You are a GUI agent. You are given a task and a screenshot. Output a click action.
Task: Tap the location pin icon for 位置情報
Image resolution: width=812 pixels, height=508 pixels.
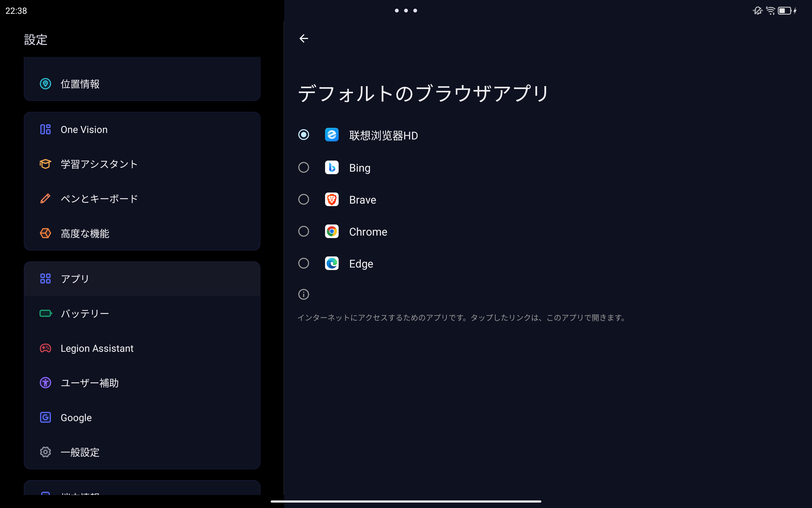point(45,84)
